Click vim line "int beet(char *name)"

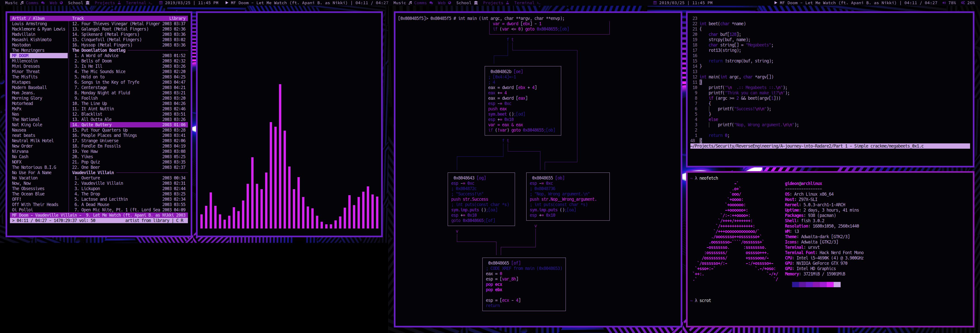tap(723, 24)
